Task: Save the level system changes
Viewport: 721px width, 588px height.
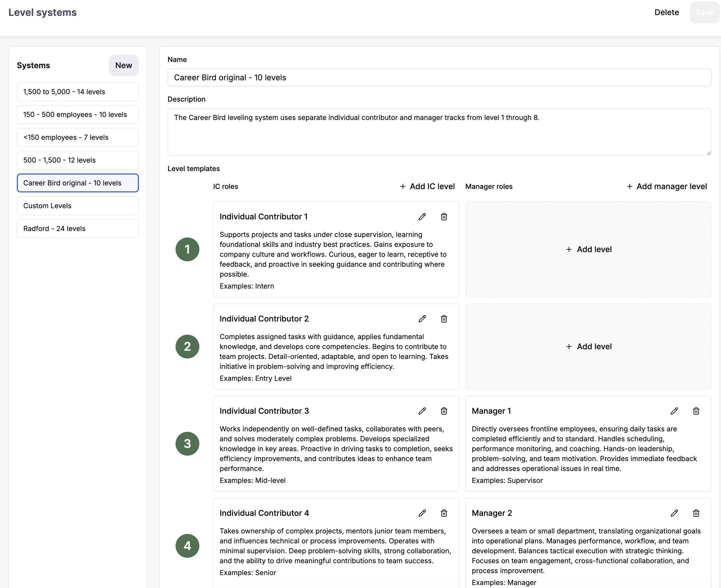Action: tap(704, 13)
